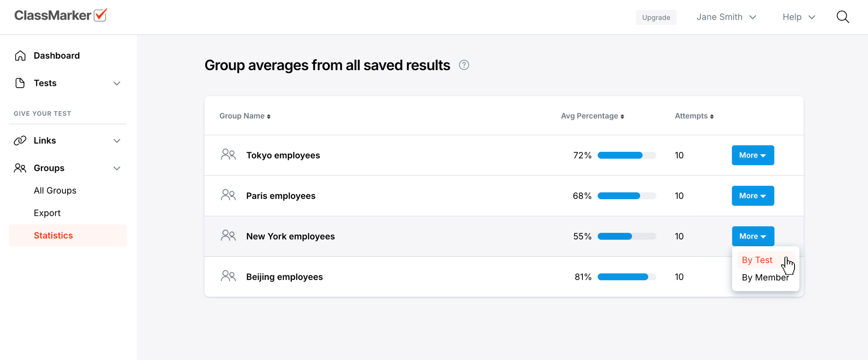Click the Beijing employees group icon
Screen dimensions: 868x360
pyautogui.click(x=228, y=277)
